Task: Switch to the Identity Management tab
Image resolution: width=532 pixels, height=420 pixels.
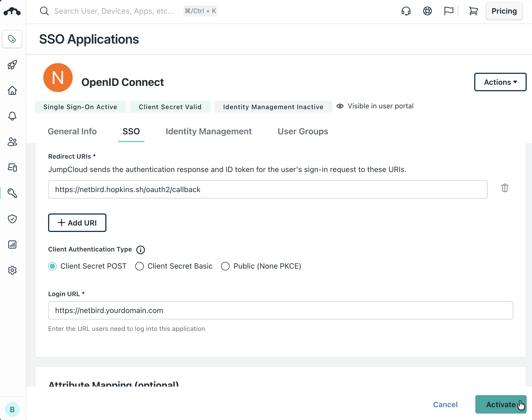Action: click(x=209, y=131)
